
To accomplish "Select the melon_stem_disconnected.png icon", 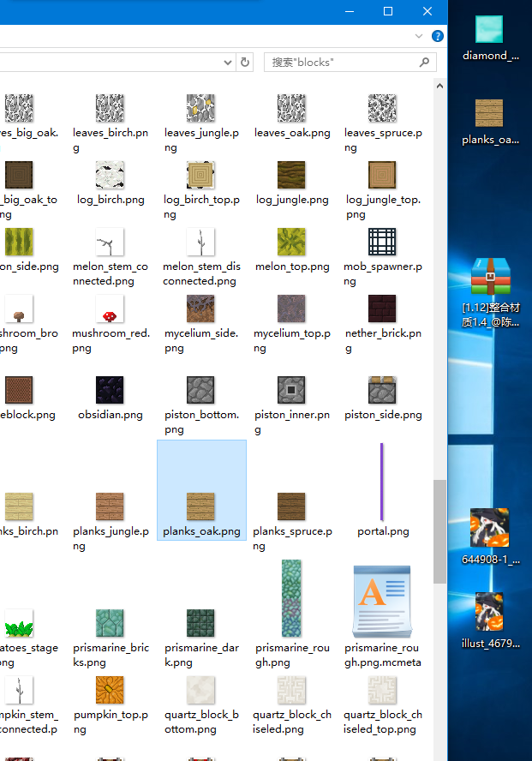I will click(200, 242).
